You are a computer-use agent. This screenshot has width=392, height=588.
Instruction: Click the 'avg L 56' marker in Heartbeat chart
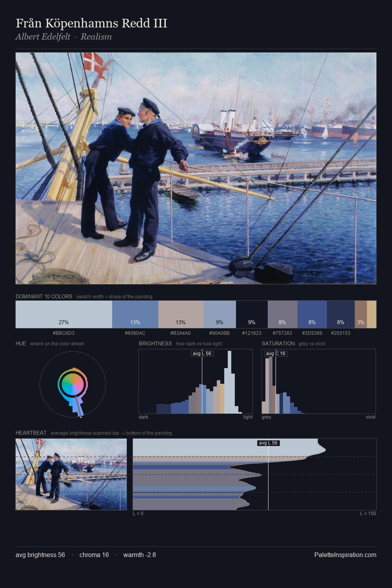(x=269, y=443)
